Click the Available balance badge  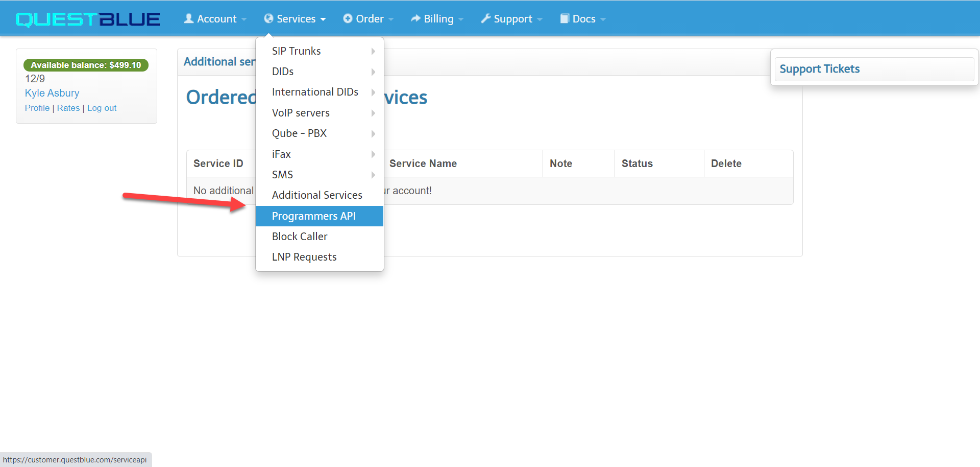(x=86, y=65)
